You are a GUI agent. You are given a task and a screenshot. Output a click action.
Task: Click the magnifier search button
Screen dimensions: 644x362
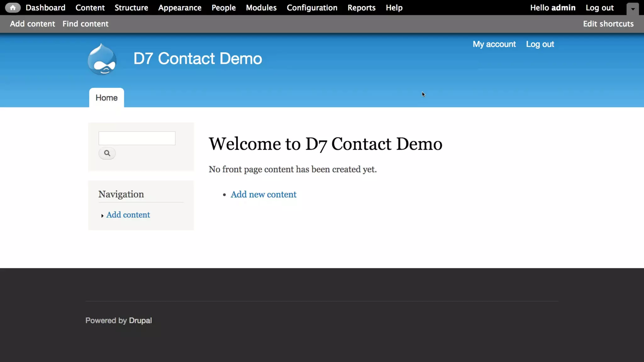pyautogui.click(x=107, y=153)
